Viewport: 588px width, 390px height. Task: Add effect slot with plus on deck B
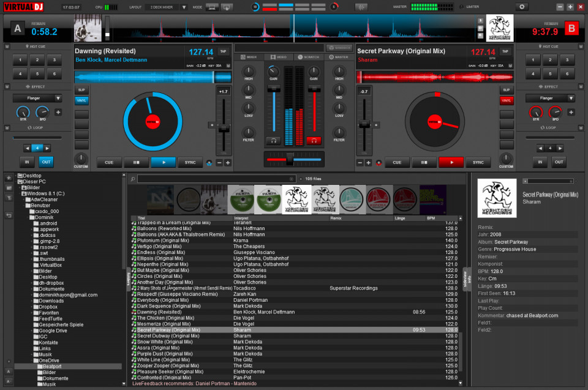coord(571,112)
